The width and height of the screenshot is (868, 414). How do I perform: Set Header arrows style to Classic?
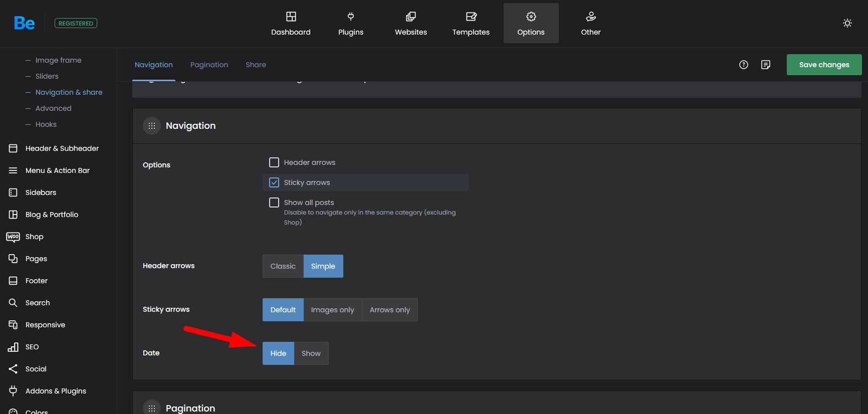pos(283,266)
